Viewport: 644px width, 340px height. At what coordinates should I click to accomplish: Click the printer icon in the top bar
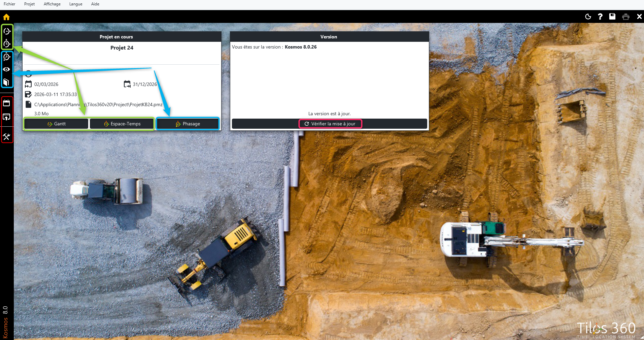(625, 17)
